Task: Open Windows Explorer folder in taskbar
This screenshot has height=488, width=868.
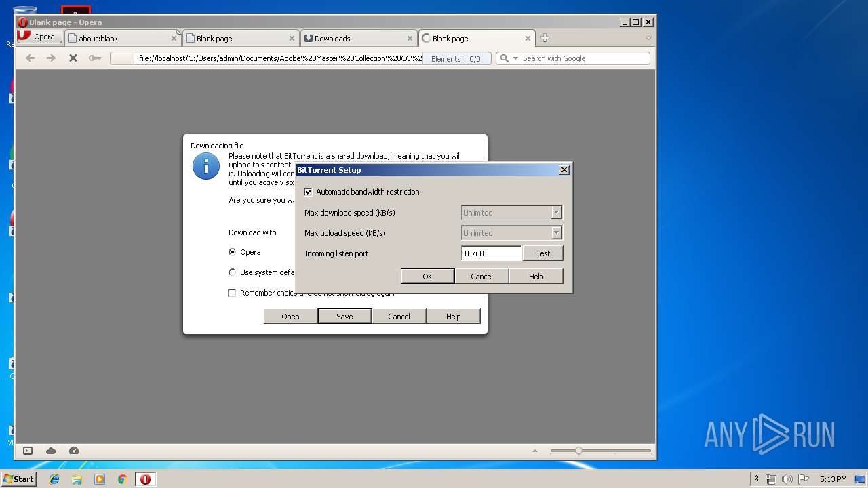Action: pyautogui.click(x=77, y=479)
